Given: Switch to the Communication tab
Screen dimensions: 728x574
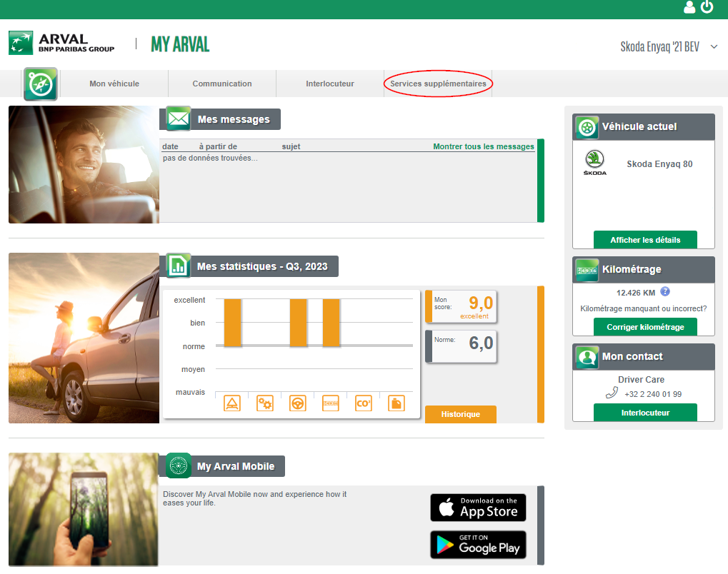Looking at the screenshot, I should tap(221, 84).
